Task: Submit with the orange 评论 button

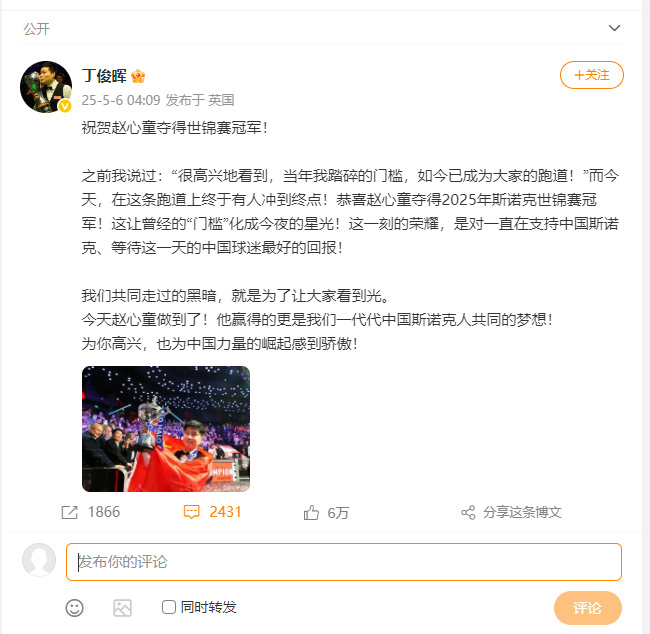Action: coord(587,608)
